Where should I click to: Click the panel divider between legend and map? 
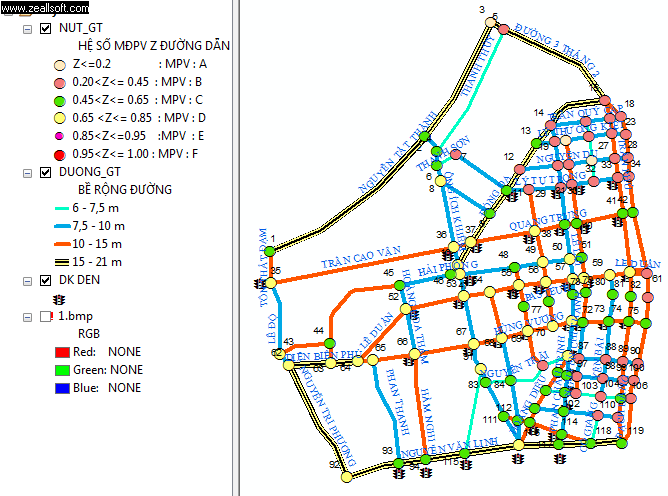coord(236,248)
